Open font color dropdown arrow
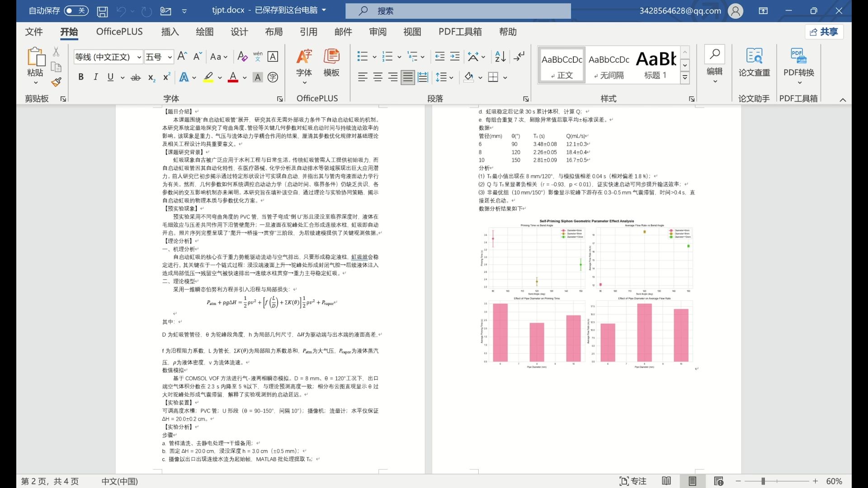This screenshot has width=868, height=488. point(245,78)
